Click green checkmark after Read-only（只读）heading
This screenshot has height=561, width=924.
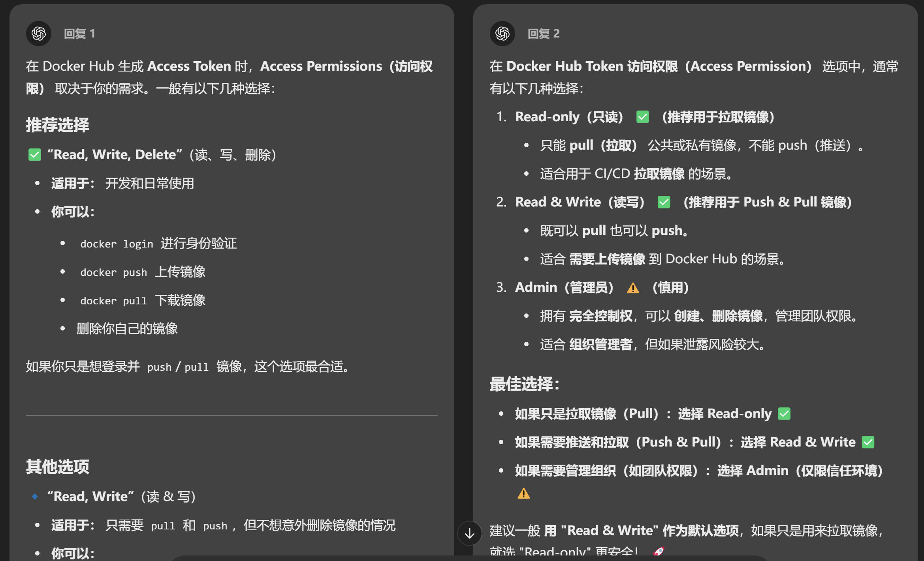(642, 117)
